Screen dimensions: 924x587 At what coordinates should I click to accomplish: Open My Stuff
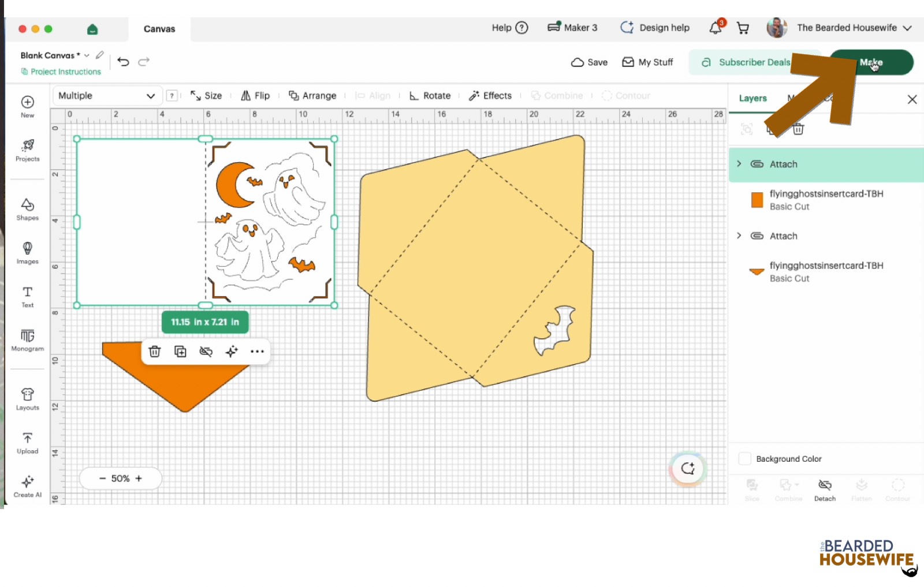tap(647, 62)
